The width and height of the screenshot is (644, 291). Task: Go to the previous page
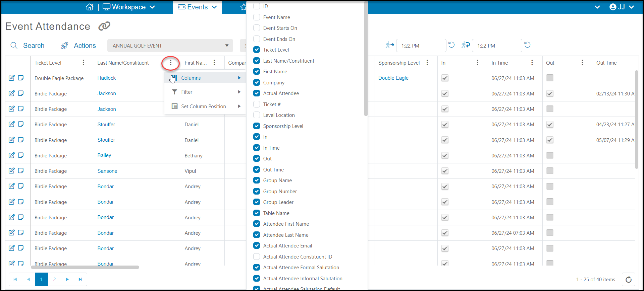(x=29, y=279)
